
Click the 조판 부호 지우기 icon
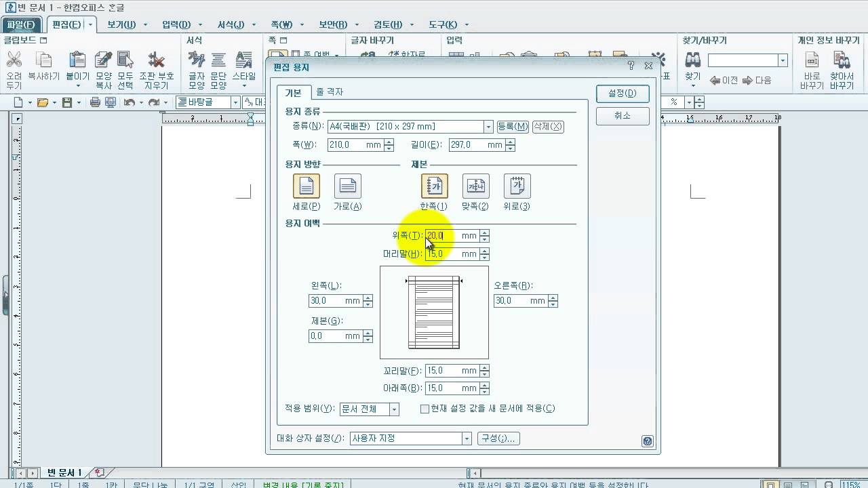(x=157, y=61)
